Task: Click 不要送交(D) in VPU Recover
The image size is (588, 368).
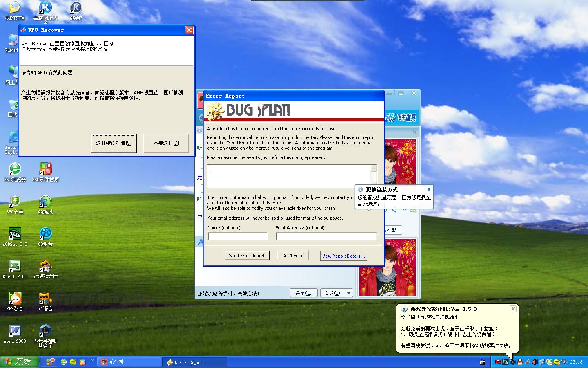Action: click(166, 143)
